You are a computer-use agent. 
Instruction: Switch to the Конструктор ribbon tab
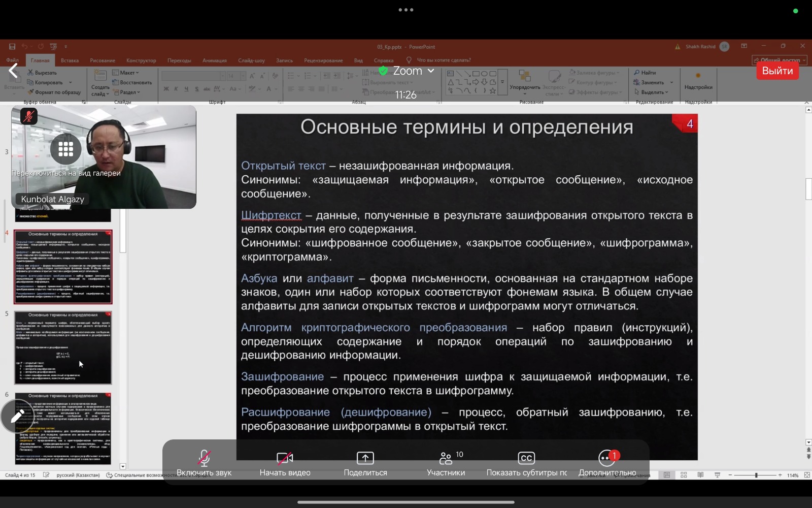[x=141, y=60]
